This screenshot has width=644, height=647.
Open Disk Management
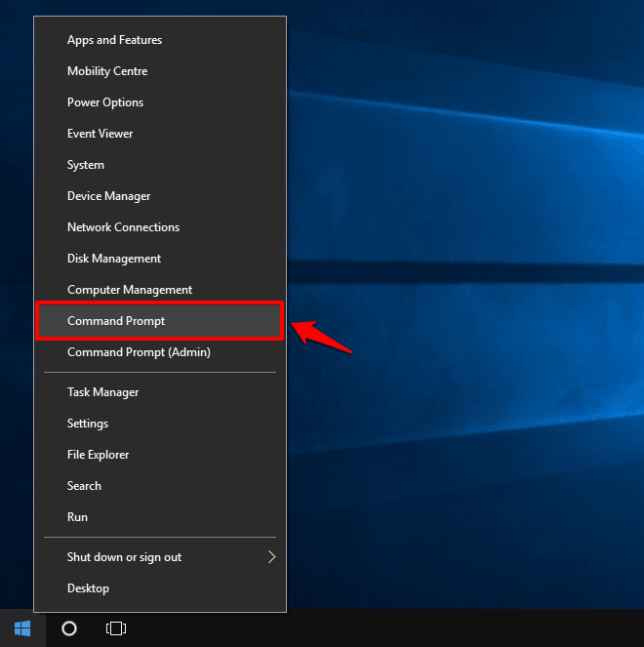coord(114,259)
